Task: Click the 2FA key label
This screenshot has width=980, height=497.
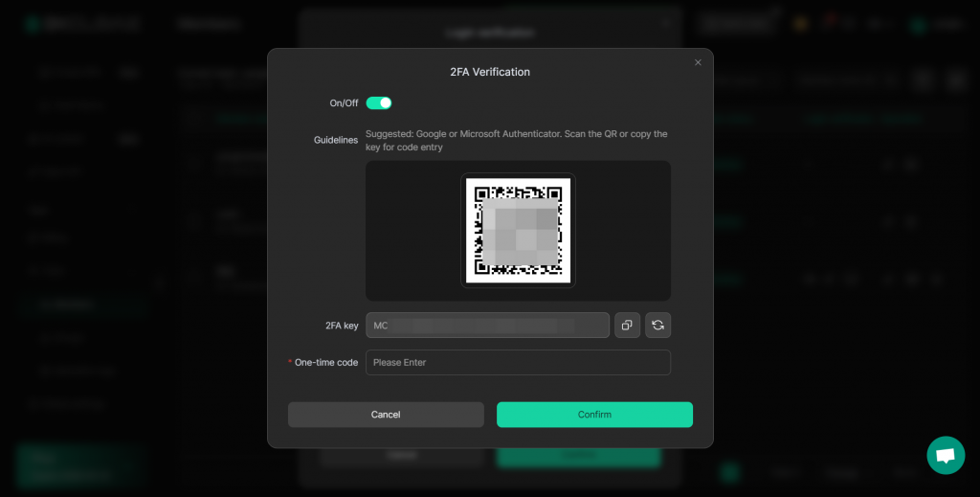Action: (342, 326)
